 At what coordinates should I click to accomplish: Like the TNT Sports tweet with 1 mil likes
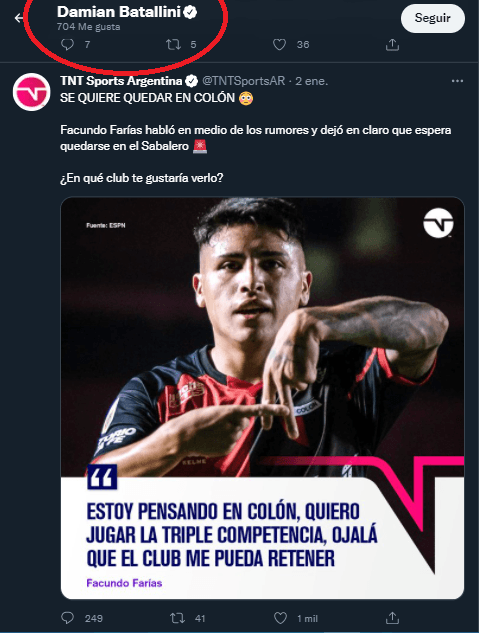(280, 618)
